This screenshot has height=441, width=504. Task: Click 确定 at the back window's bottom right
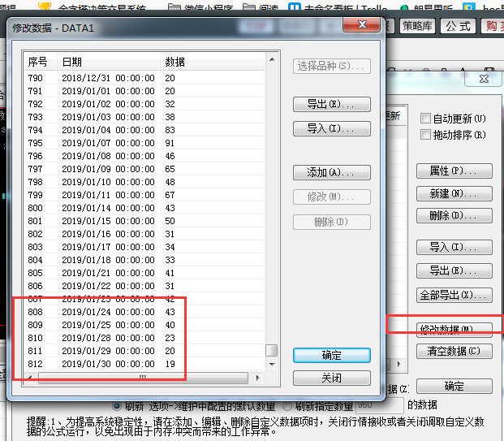[x=454, y=386]
